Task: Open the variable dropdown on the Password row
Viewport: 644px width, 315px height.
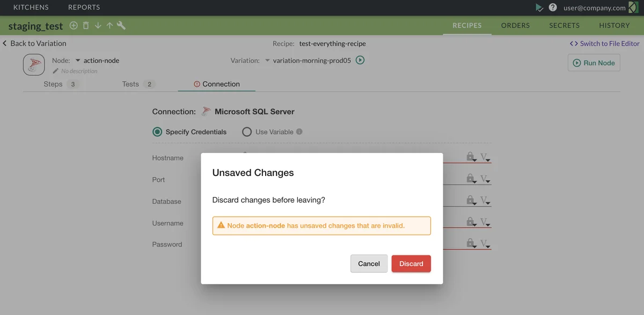Action: click(x=485, y=244)
